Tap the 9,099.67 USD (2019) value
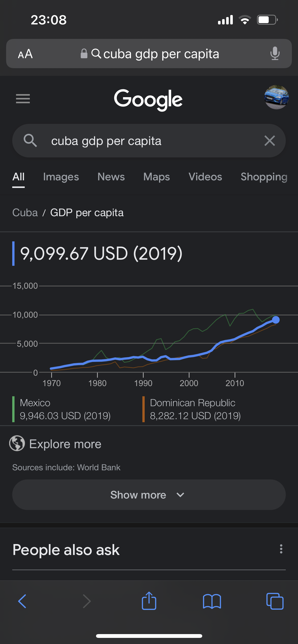Viewport: 298px width, 644px height. coord(101,254)
